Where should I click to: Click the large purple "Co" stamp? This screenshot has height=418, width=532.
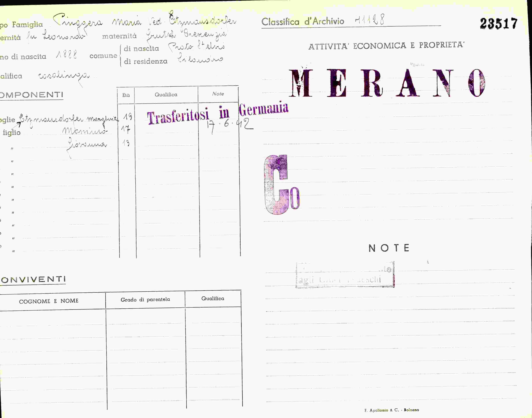pos(282,185)
